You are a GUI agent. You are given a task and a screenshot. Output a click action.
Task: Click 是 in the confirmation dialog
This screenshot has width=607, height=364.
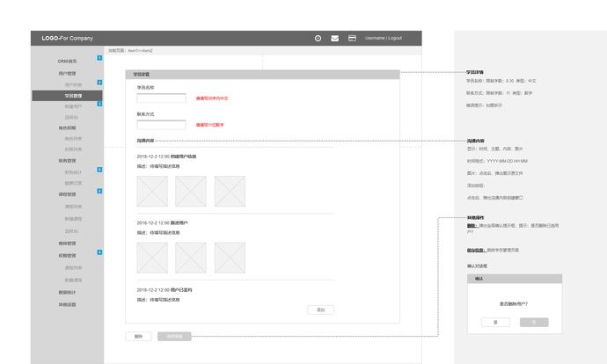click(495, 323)
